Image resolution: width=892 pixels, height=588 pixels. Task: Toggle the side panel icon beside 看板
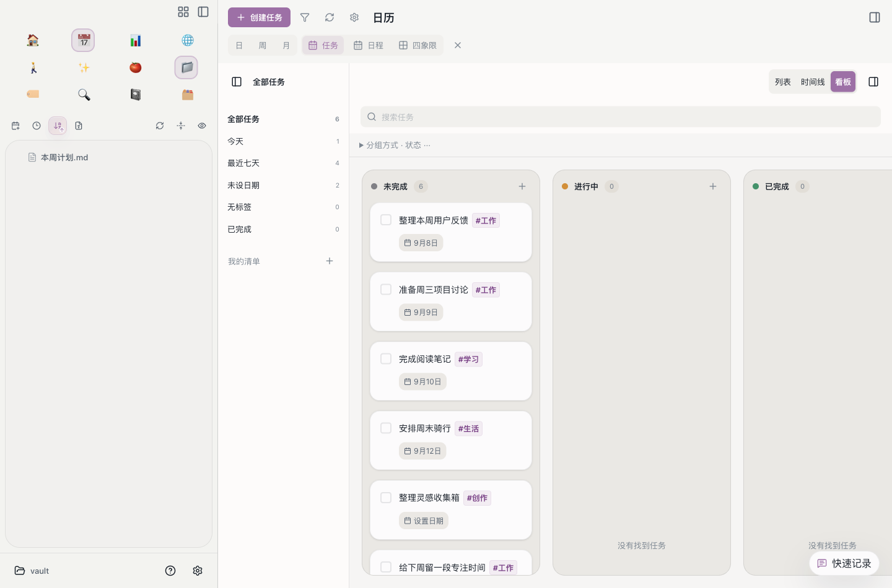(873, 82)
